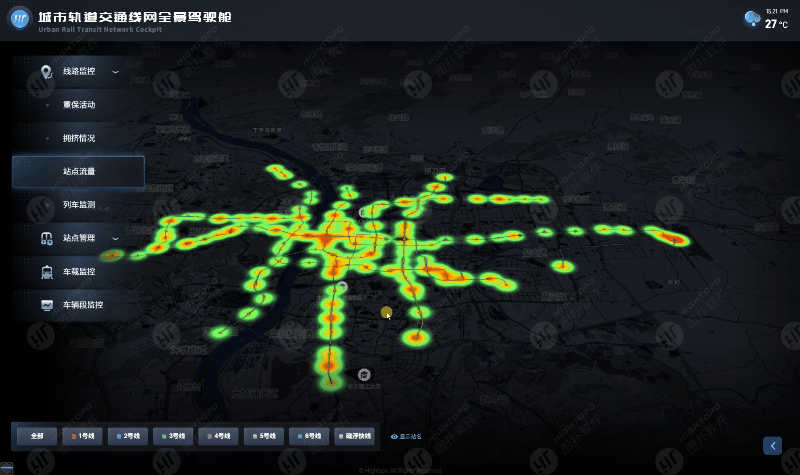Click the 车载监控 train icon

[46, 272]
